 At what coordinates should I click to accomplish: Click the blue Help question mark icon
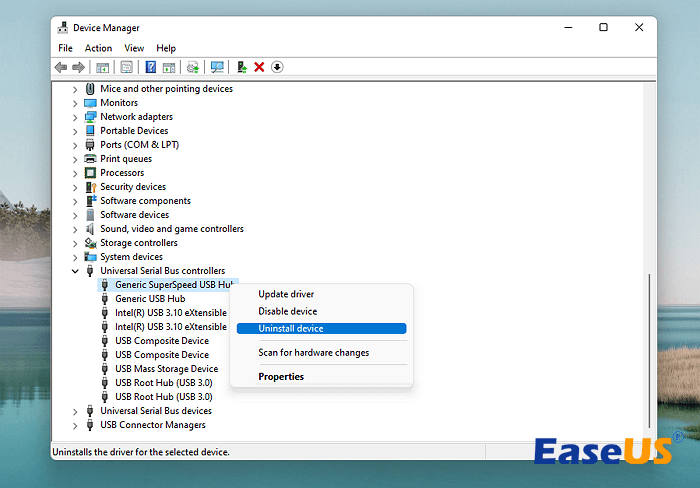[x=151, y=67]
